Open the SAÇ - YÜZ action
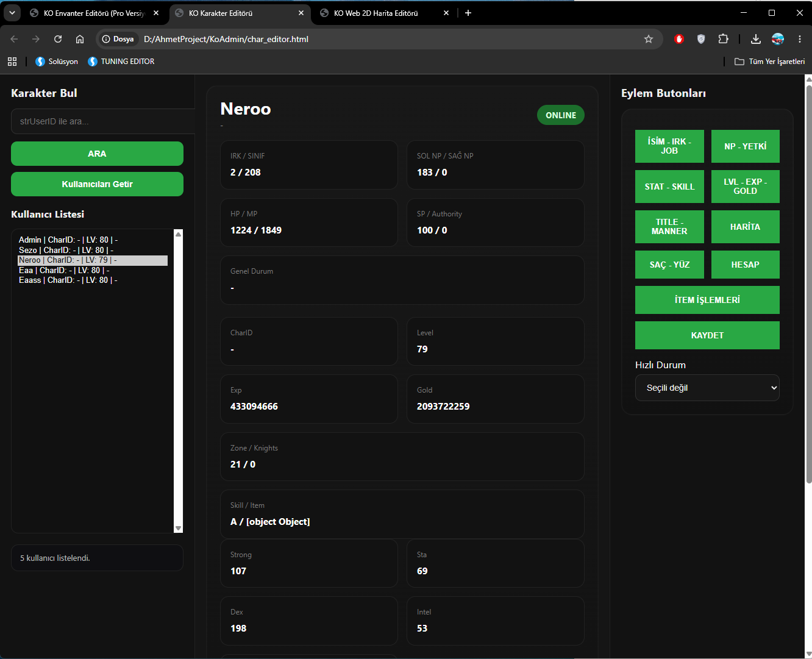 click(669, 265)
